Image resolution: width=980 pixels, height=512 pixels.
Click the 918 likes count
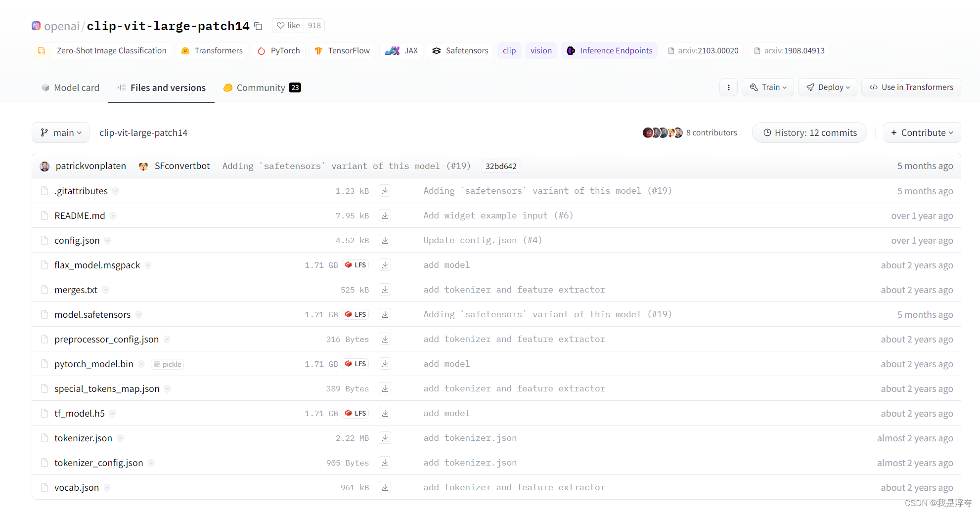tap(314, 26)
